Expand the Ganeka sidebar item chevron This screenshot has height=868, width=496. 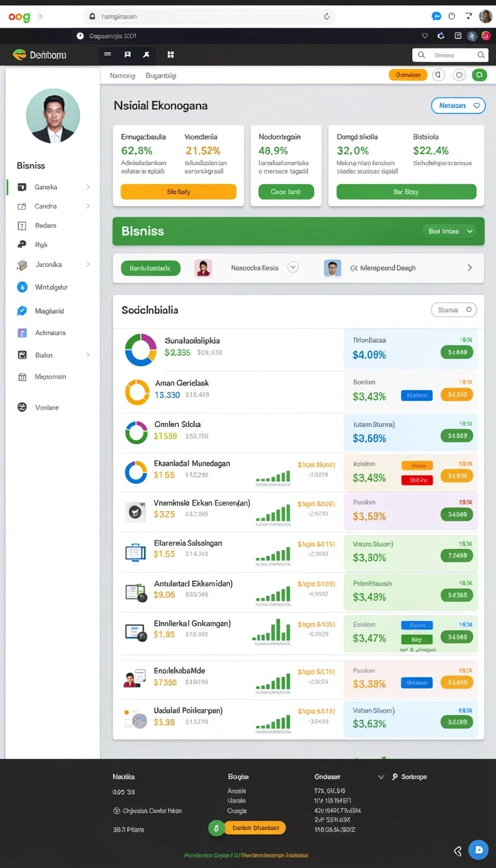[x=88, y=187]
